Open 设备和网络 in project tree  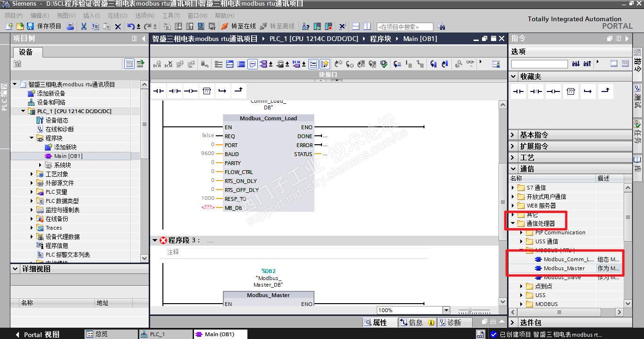coord(51,102)
